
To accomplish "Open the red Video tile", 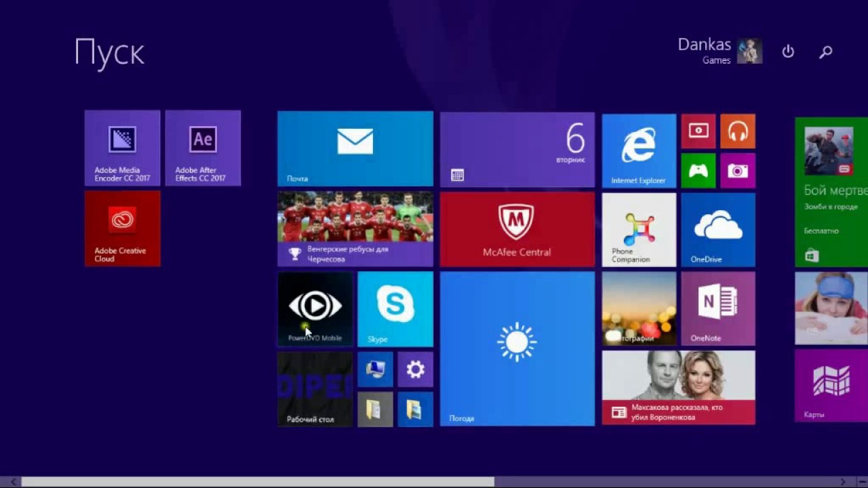I will point(698,131).
